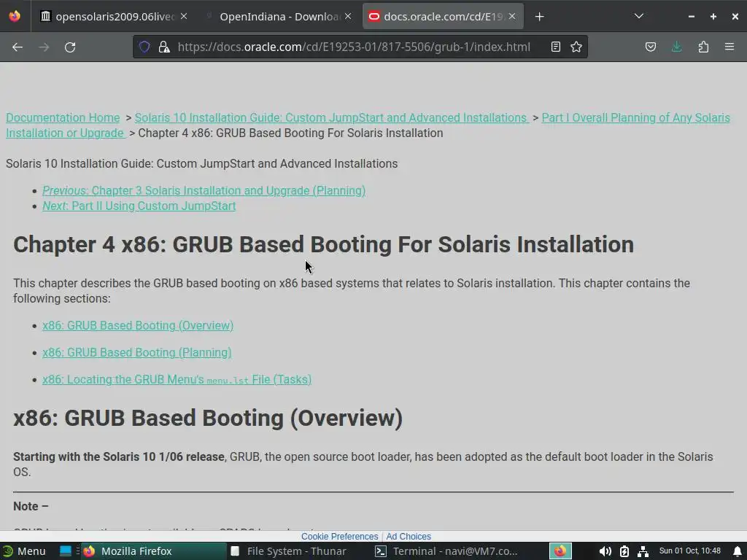Open the tracking protection shield icon
Viewport: 747px width, 560px height.
click(144, 47)
